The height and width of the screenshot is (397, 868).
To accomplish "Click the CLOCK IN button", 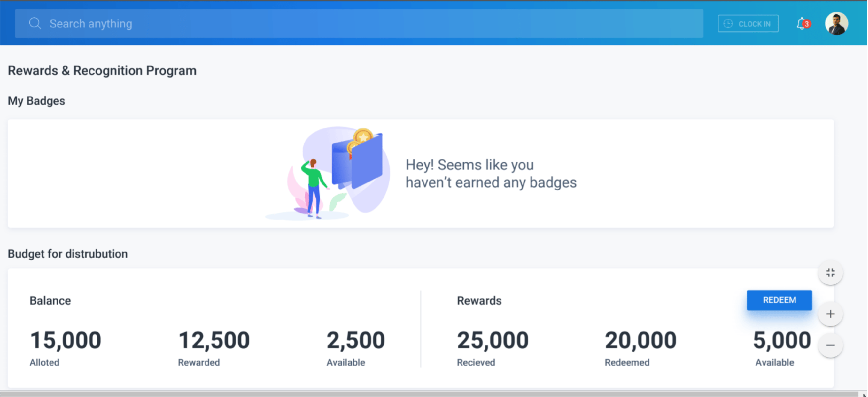I will point(748,23).
